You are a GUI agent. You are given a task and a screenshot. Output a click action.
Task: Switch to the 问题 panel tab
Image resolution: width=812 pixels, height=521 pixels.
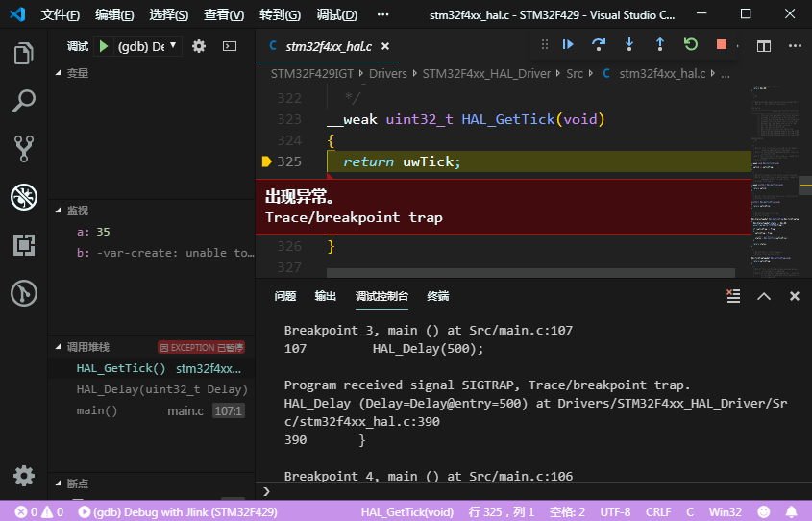[284, 296]
